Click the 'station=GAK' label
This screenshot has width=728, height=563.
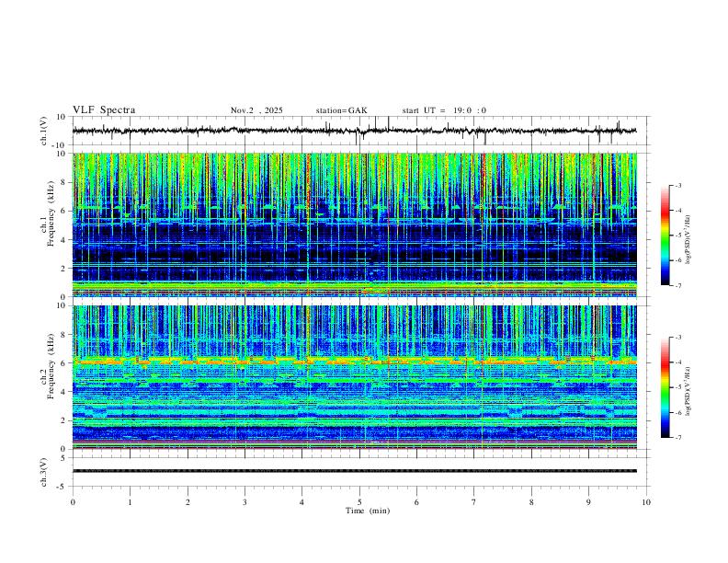tap(341, 110)
